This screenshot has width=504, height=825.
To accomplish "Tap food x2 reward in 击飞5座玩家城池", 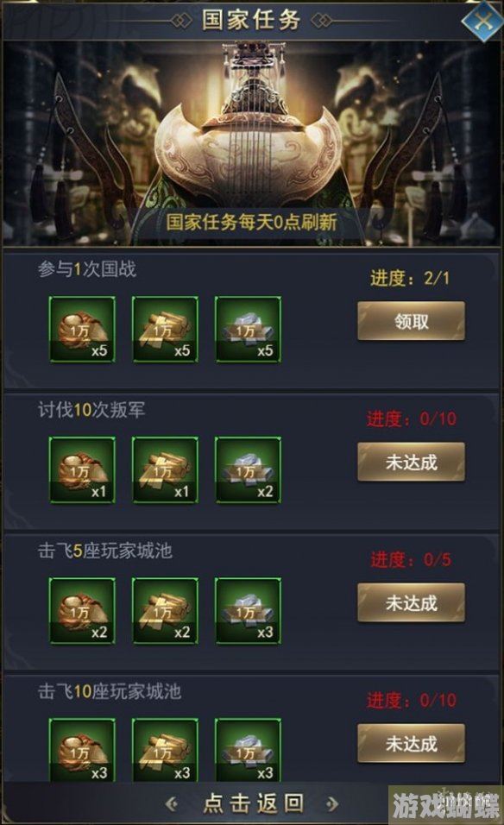I will (x=82, y=611).
